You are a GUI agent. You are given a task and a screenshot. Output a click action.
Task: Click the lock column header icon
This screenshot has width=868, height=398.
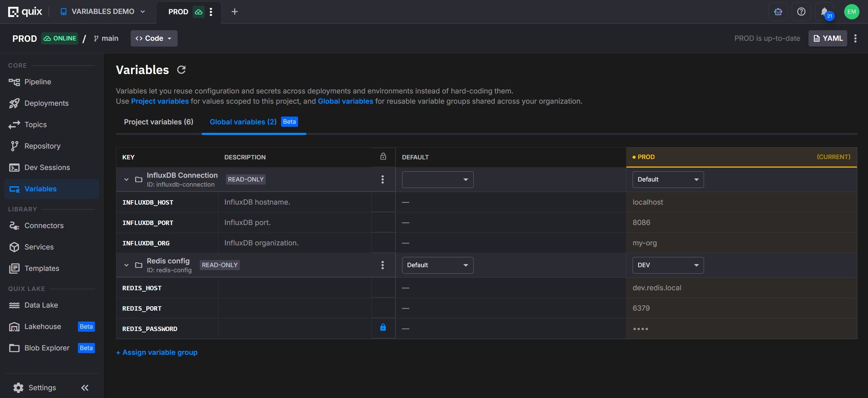pyautogui.click(x=383, y=157)
